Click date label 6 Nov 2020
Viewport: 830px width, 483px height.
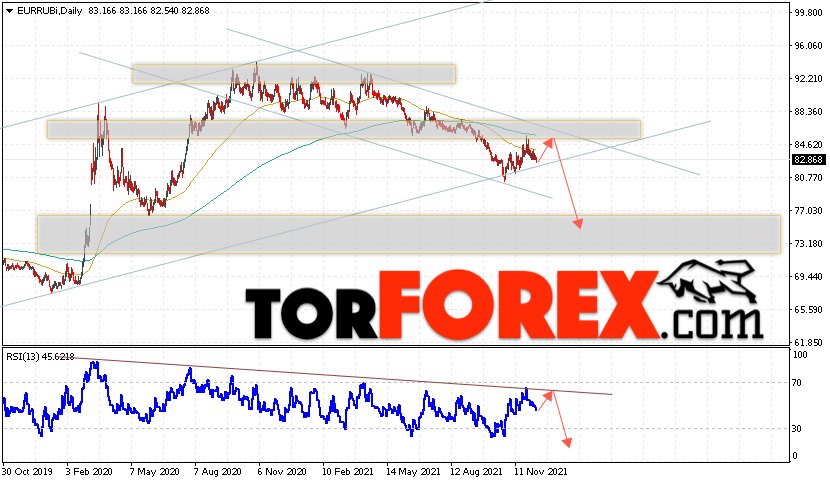(282, 471)
